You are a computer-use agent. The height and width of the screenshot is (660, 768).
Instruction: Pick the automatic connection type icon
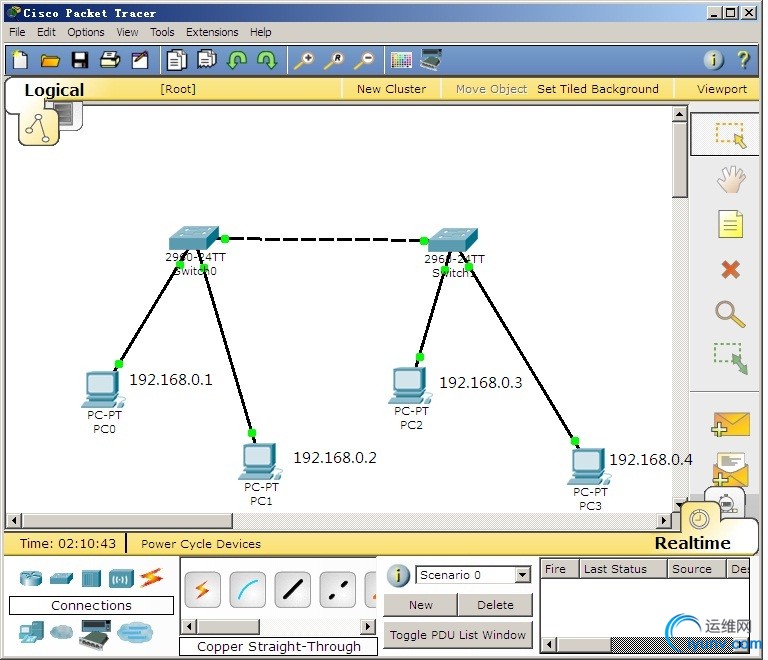coord(203,589)
